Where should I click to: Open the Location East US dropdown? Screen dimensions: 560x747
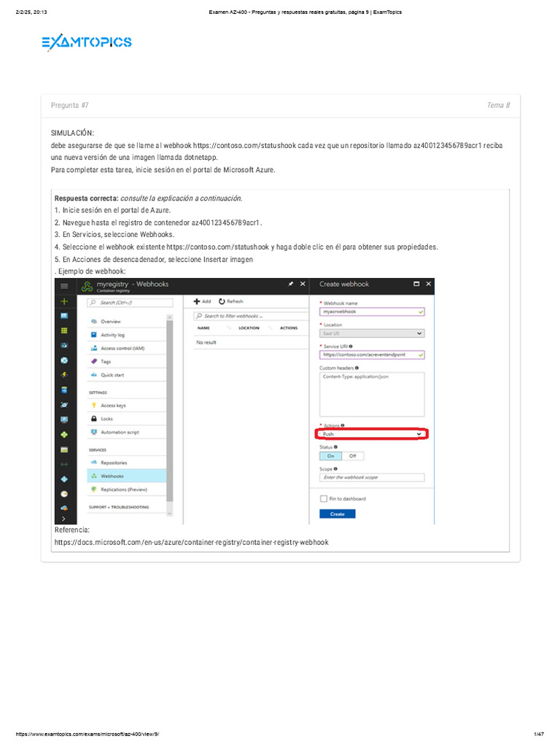point(372,333)
